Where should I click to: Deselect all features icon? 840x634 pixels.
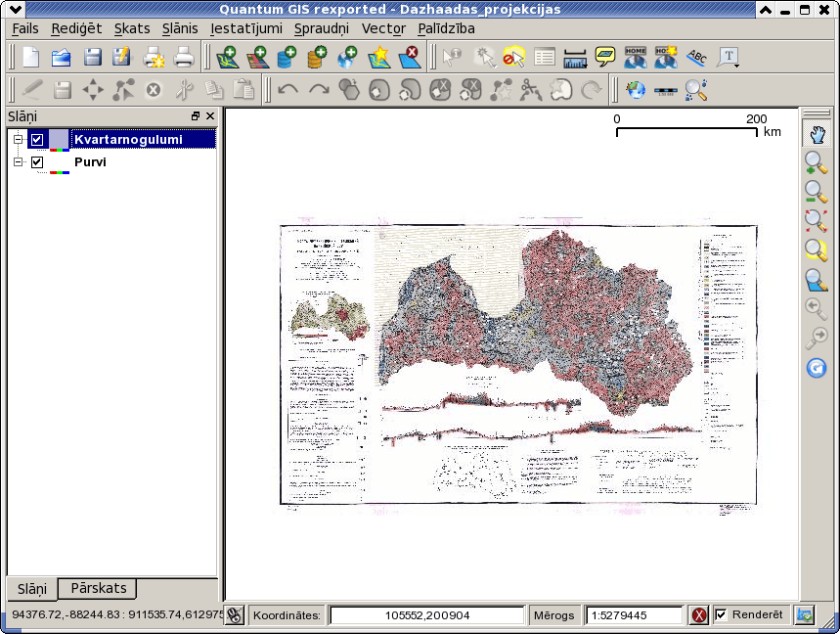pos(513,57)
